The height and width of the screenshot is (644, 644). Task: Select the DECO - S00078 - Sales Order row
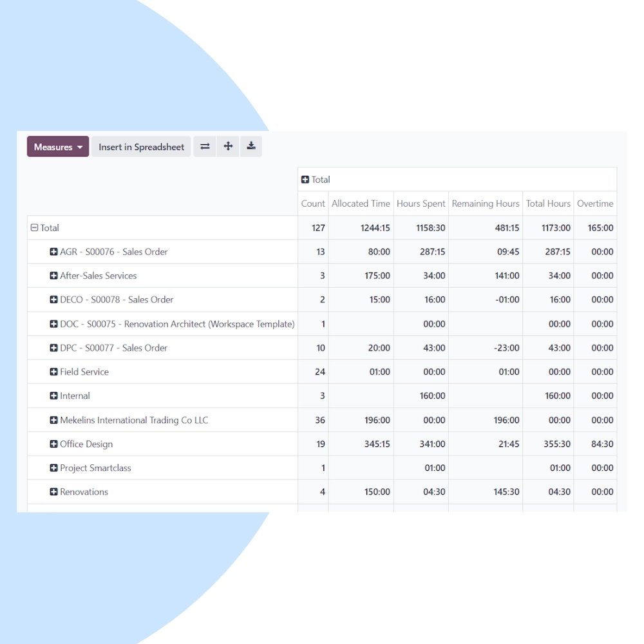coord(54,299)
